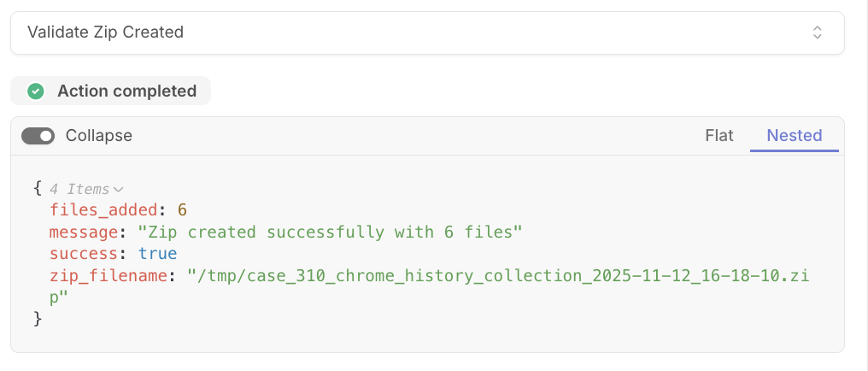Click the files_added key
This screenshot has height=371, width=868.
click(x=103, y=210)
